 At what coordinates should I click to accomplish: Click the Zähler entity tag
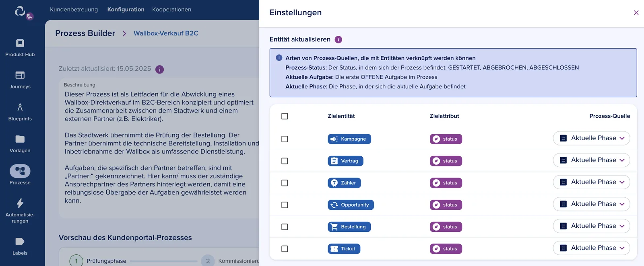click(x=344, y=183)
